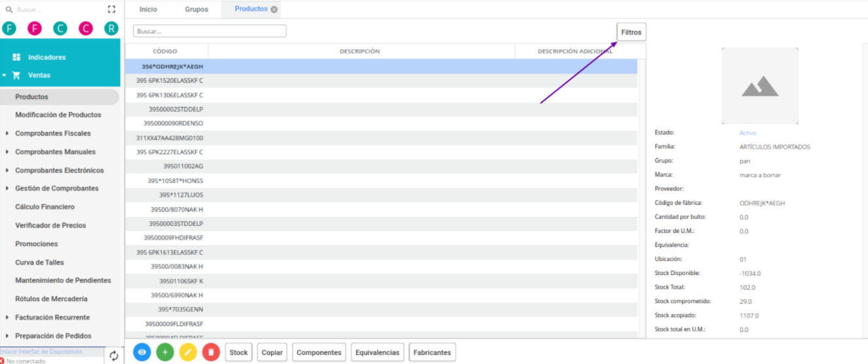Select row 39501106SKF K

point(381,281)
